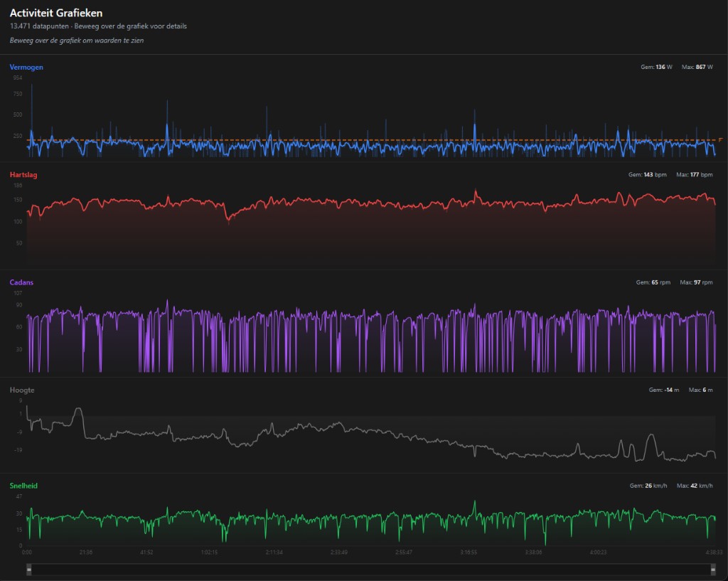Screen dimensions: 728x581
Task: Click the Vermogen chart title
Action: coord(26,67)
